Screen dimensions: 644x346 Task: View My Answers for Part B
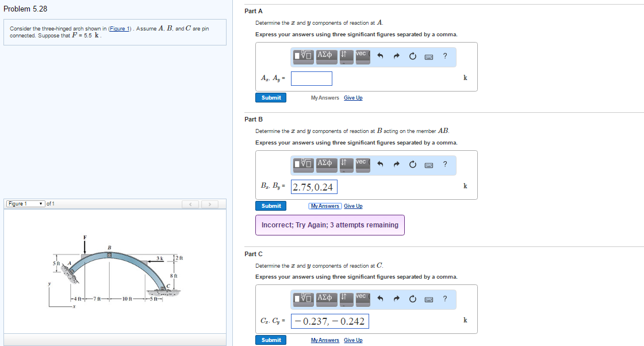pos(325,206)
